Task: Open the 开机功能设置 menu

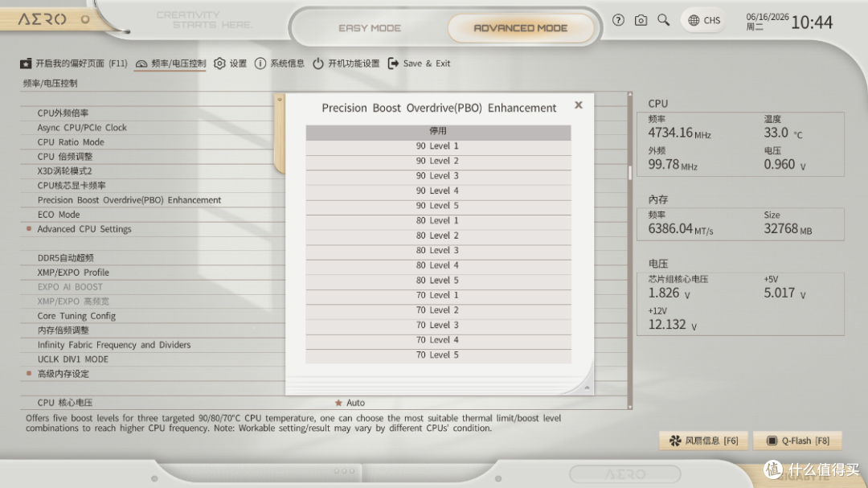Action: coord(346,64)
